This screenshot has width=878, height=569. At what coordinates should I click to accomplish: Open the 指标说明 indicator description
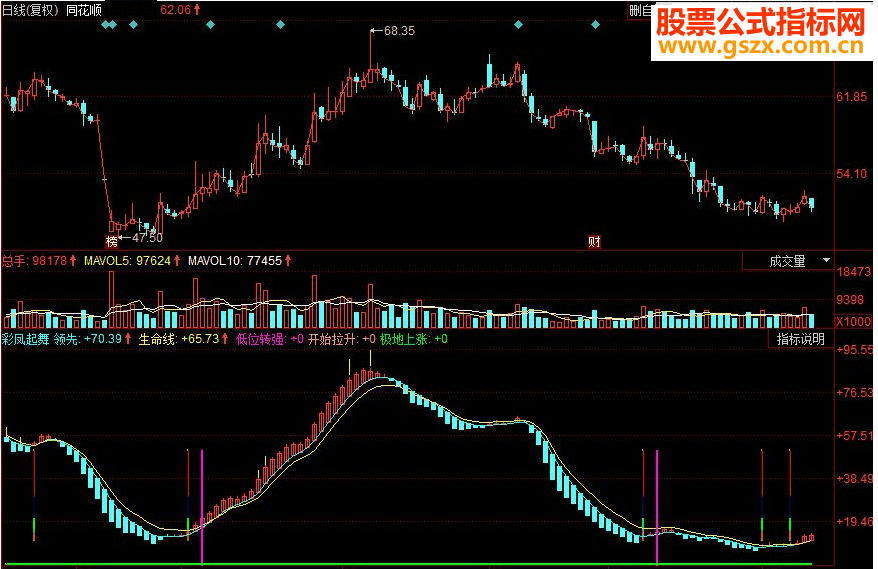point(800,339)
